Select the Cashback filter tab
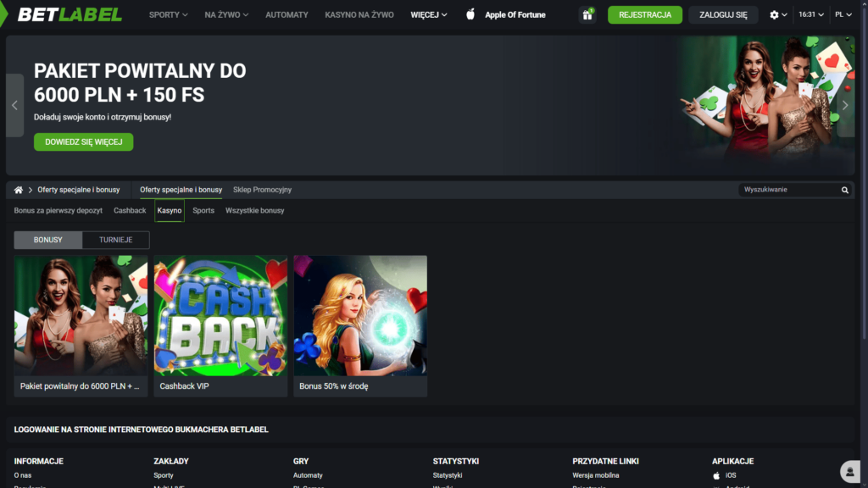 (x=129, y=210)
